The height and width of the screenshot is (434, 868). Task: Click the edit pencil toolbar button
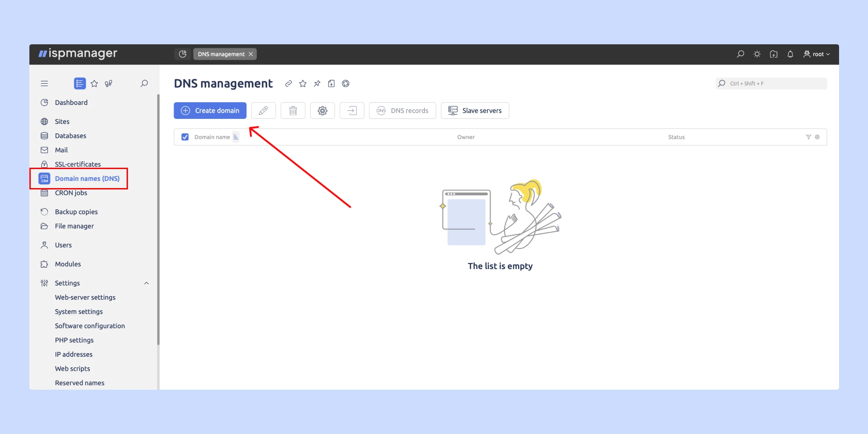coord(264,111)
